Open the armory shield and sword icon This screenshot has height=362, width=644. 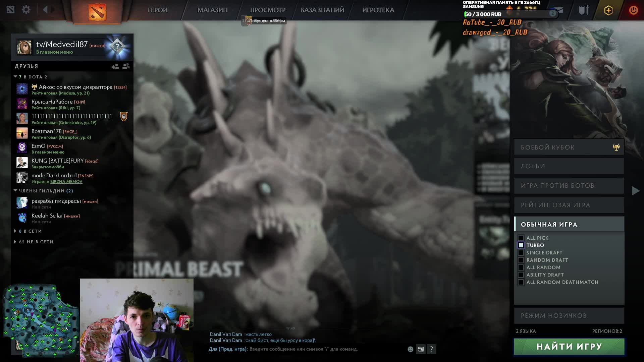584,10
